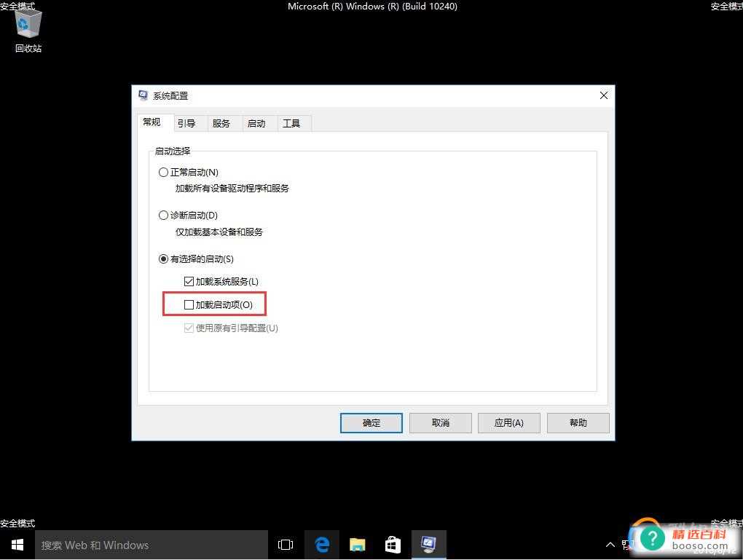This screenshot has height=560, width=743.
Task: Click the 应用(A) button
Action: pos(508,422)
